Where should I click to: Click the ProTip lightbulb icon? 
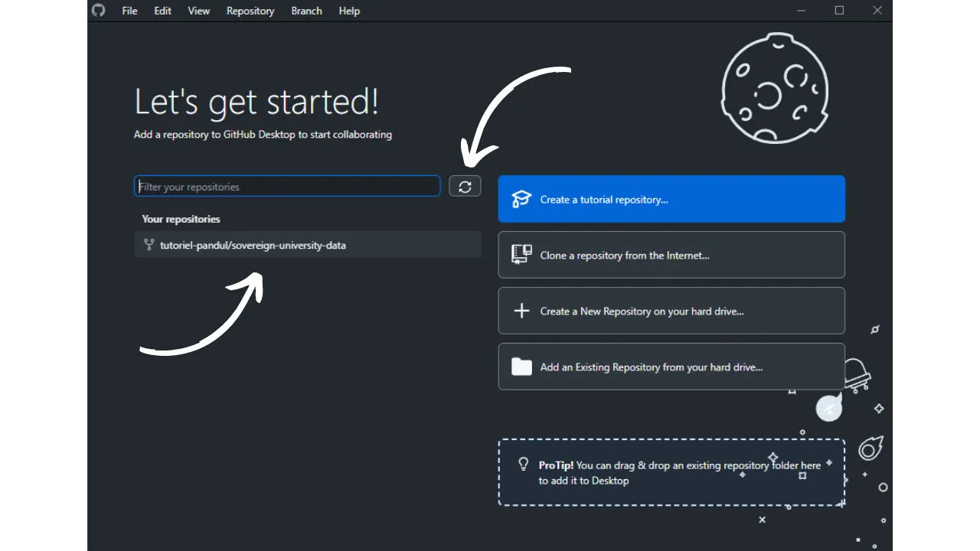click(x=524, y=464)
